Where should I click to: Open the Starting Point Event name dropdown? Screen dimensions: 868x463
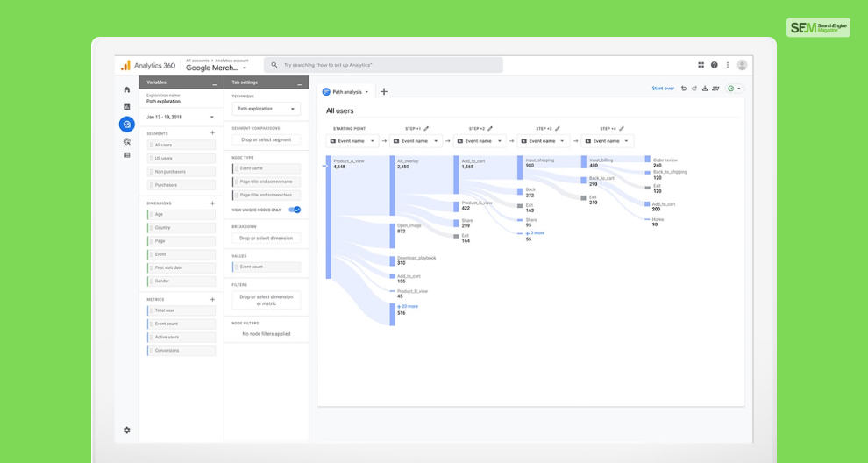pyautogui.click(x=352, y=141)
